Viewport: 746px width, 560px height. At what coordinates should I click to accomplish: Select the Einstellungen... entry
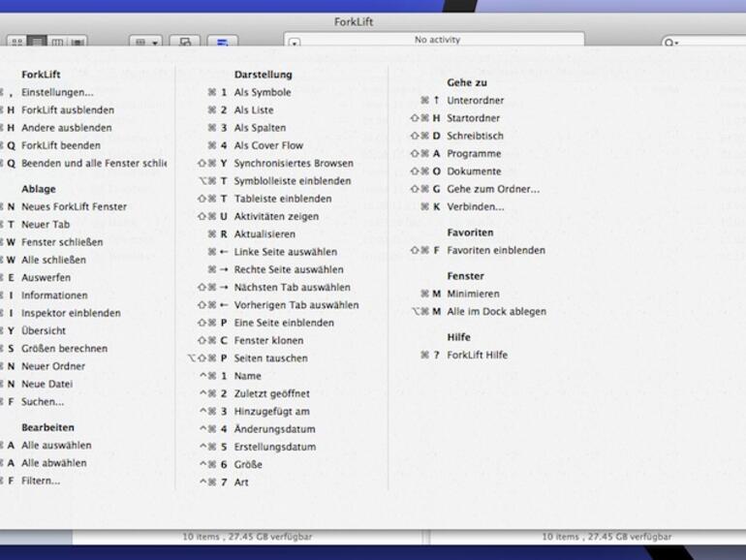(x=57, y=92)
